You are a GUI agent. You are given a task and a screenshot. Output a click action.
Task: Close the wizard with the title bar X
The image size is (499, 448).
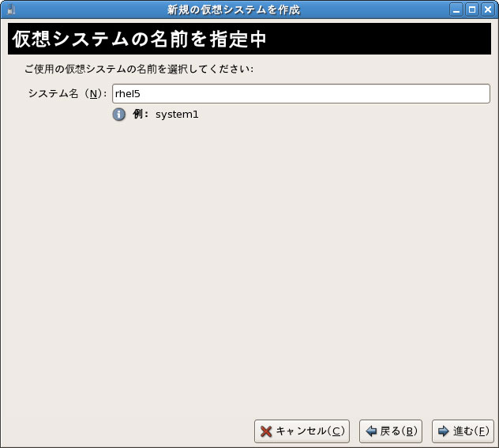point(488,9)
